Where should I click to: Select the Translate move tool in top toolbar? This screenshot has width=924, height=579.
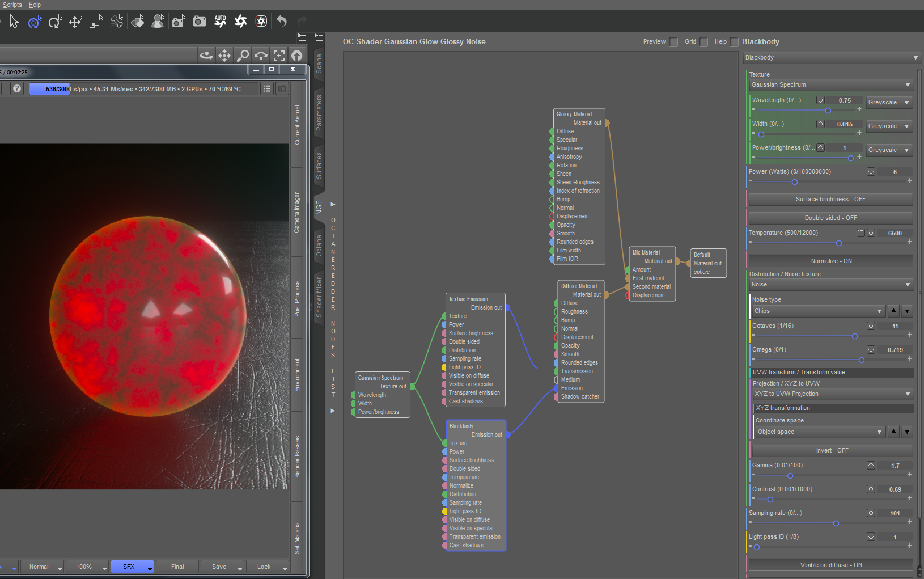tap(75, 22)
